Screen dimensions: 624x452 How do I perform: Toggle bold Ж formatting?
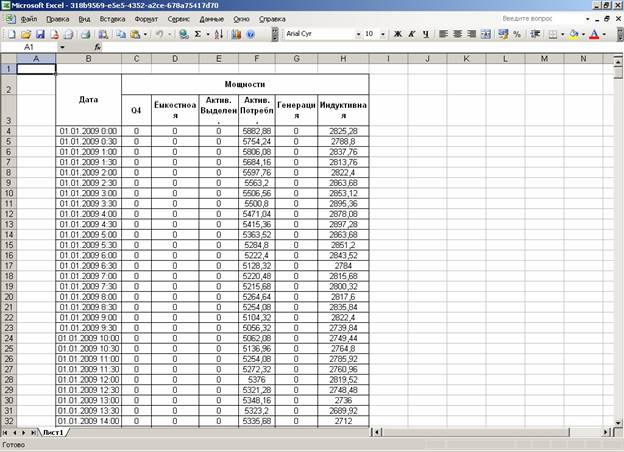click(x=397, y=34)
